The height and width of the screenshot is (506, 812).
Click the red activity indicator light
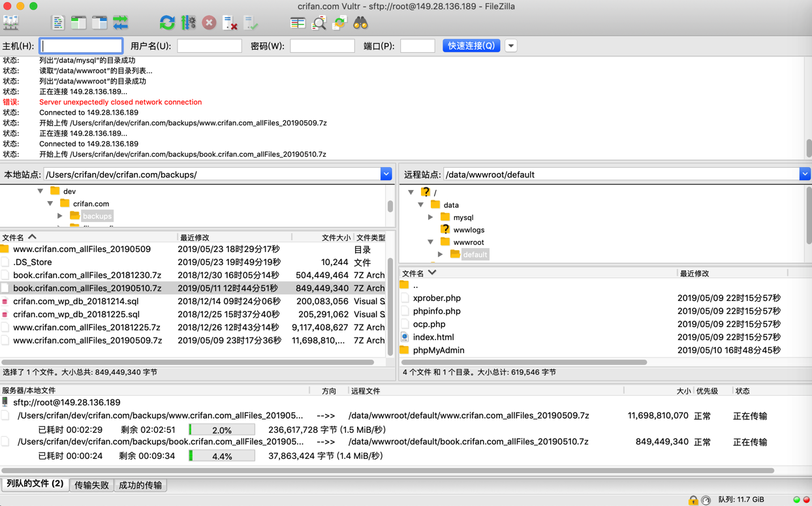coord(806,499)
